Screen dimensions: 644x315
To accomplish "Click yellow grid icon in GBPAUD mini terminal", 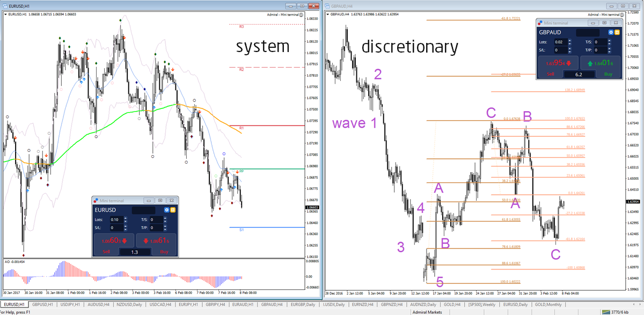I will point(617,32).
